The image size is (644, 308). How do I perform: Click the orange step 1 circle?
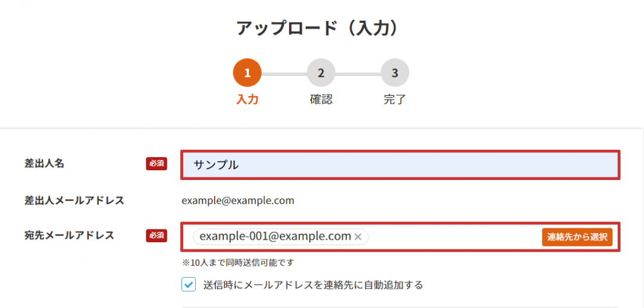pos(247,73)
